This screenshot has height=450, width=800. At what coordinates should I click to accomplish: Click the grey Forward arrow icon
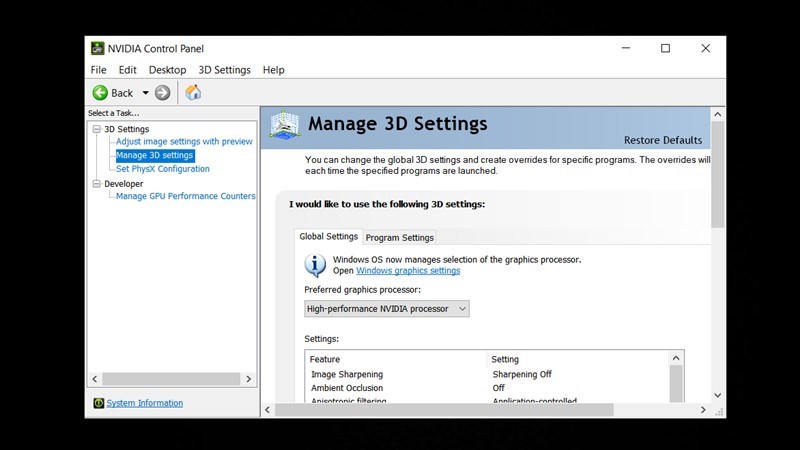tap(162, 93)
